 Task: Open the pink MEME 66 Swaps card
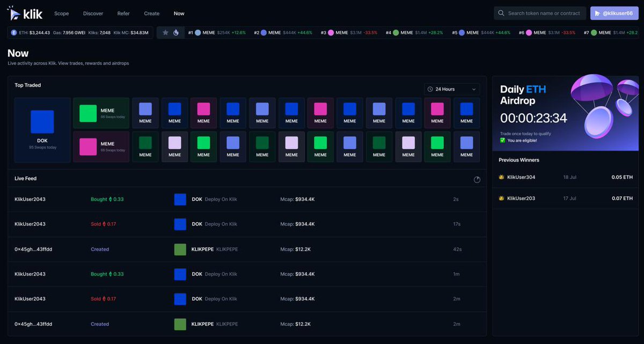coord(101,147)
